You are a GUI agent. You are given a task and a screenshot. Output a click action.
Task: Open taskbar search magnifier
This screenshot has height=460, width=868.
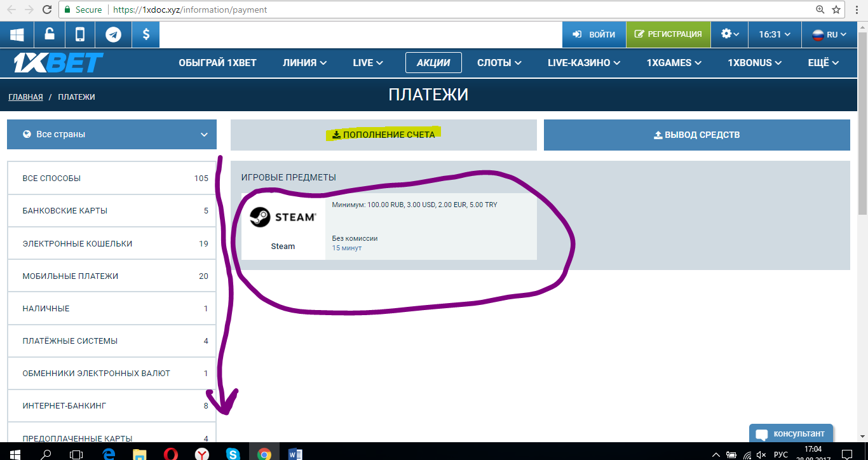(46, 454)
